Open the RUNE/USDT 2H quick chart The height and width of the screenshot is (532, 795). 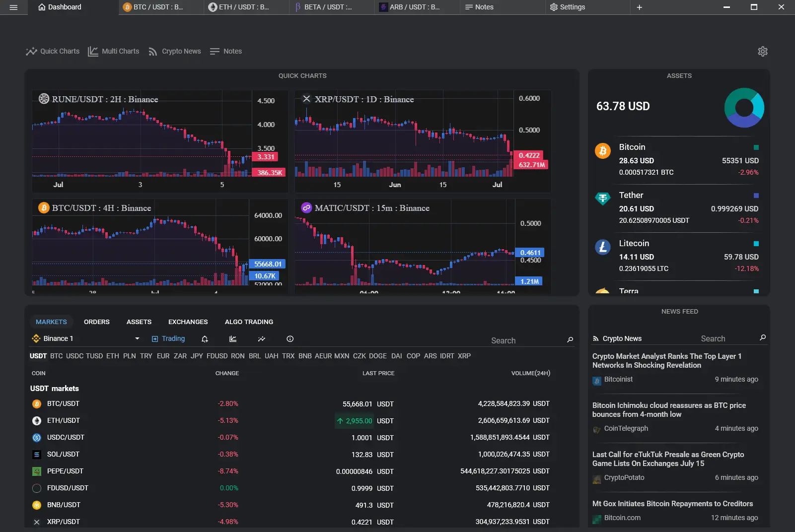[160, 141]
